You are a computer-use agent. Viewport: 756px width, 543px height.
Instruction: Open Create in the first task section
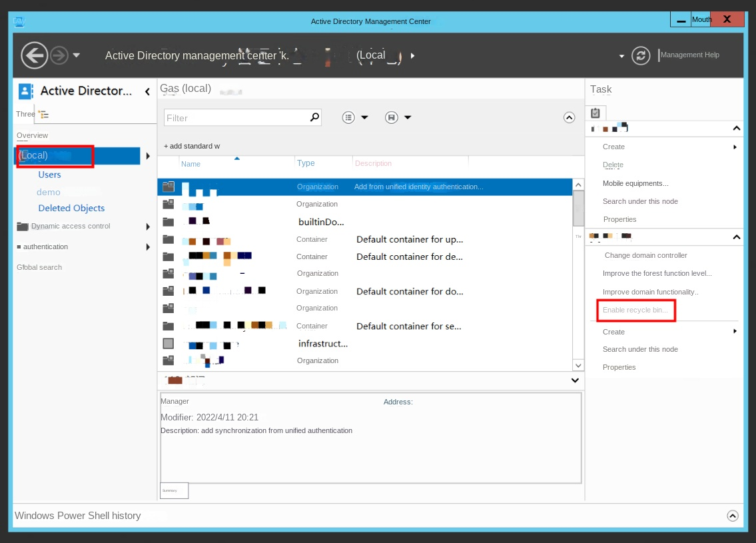(x=613, y=147)
